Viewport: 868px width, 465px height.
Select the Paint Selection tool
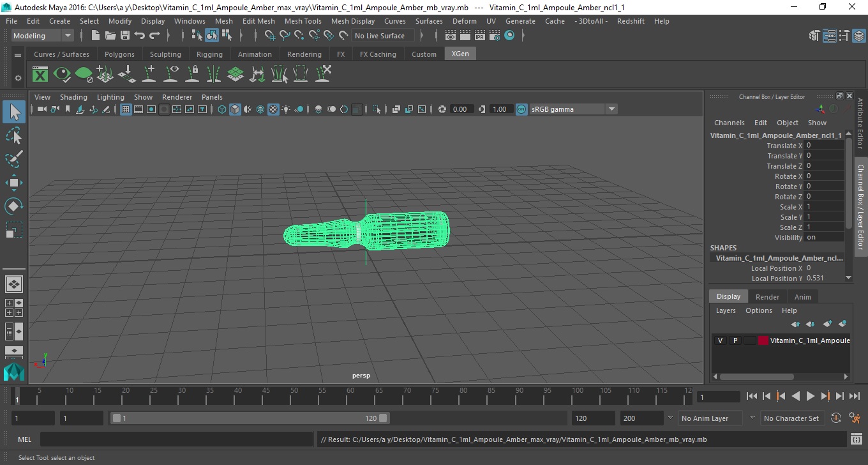tap(14, 159)
